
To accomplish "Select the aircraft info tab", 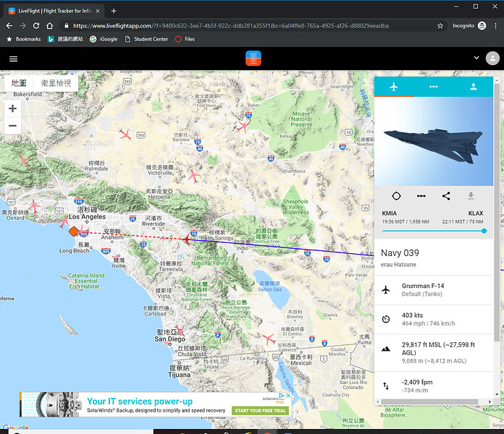I will point(394,87).
